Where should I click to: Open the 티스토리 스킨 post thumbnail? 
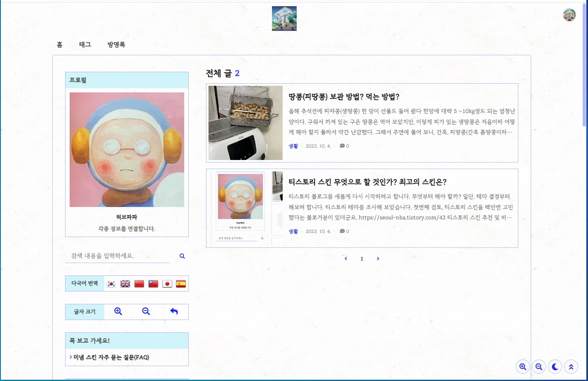246,208
